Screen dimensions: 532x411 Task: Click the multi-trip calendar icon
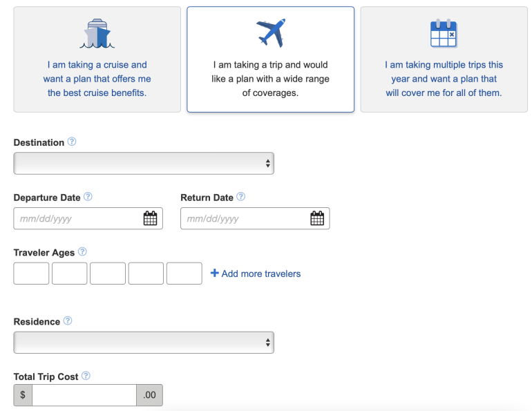tap(444, 33)
